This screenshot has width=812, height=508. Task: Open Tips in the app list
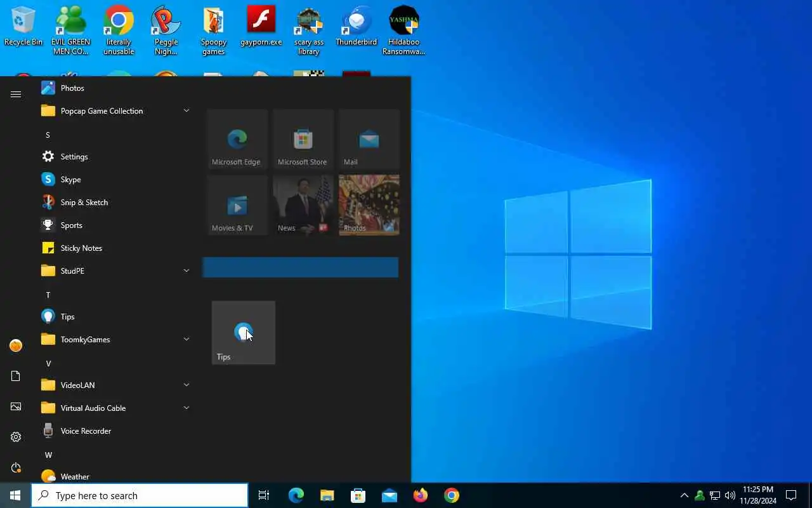(x=115, y=316)
